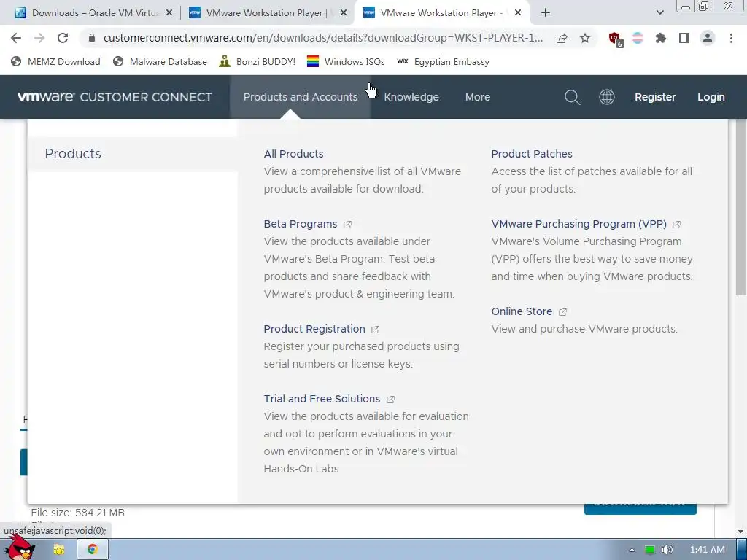Image resolution: width=747 pixels, height=560 pixels.
Task: Show hidden tray icons arrow
Action: [632, 550]
